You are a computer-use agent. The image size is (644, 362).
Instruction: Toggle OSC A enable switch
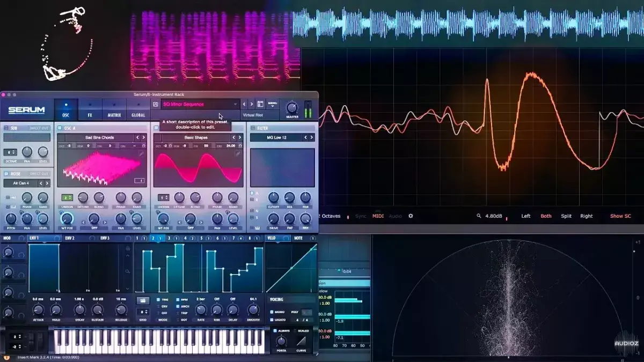click(x=60, y=128)
